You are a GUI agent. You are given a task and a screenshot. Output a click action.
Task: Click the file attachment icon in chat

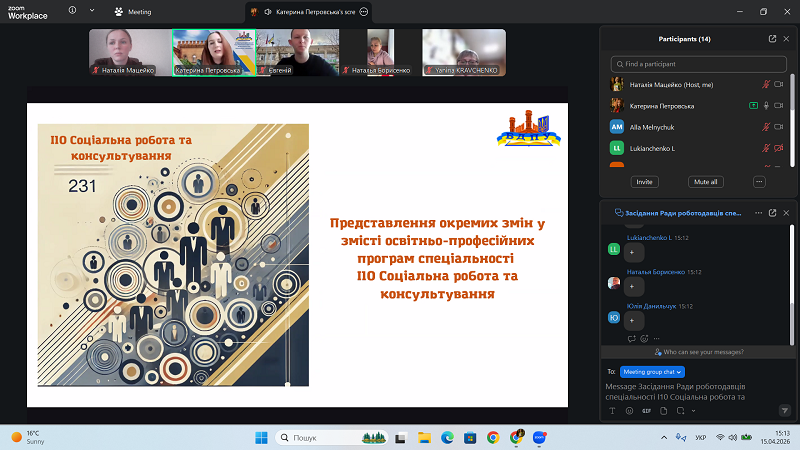[663, 411]
